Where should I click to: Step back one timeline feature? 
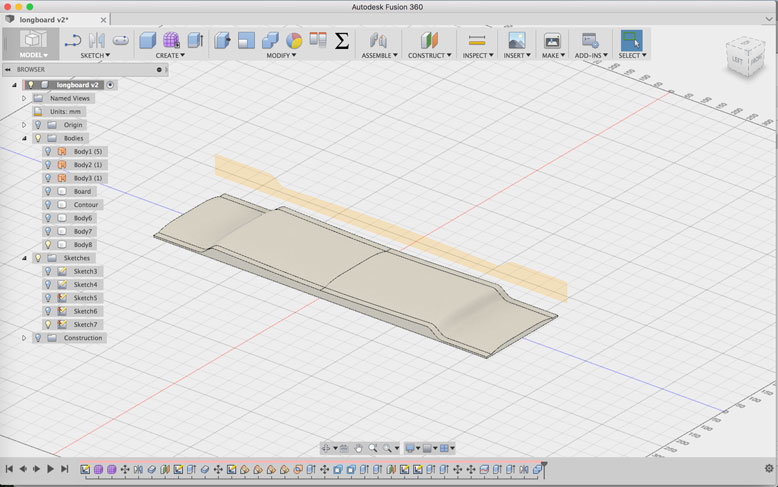pos(23,468)
